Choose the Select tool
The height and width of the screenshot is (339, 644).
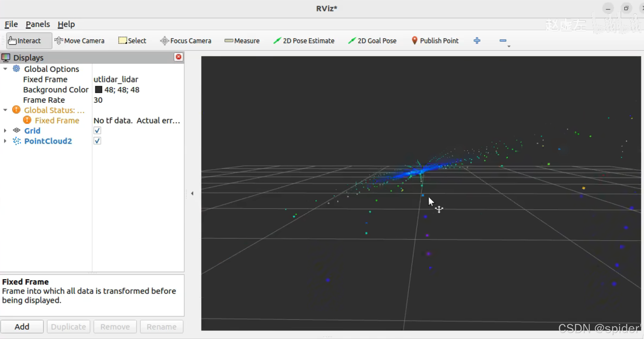[x=132, y=41]
